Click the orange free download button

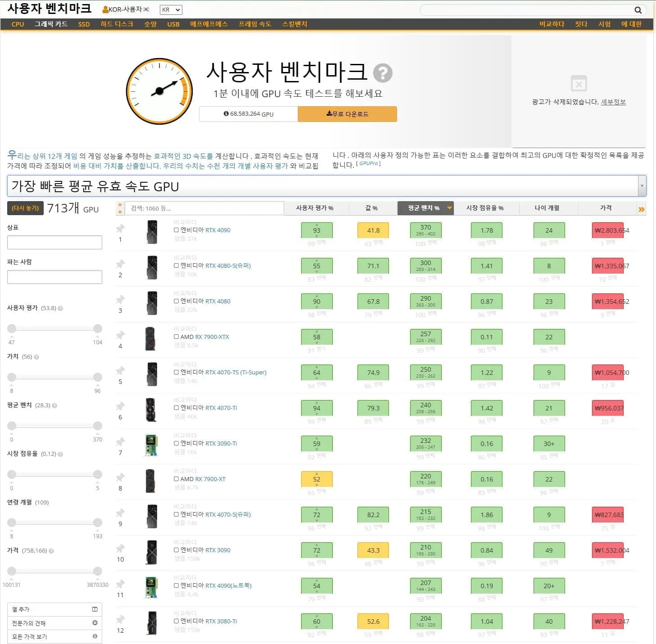tap(347, 114)
